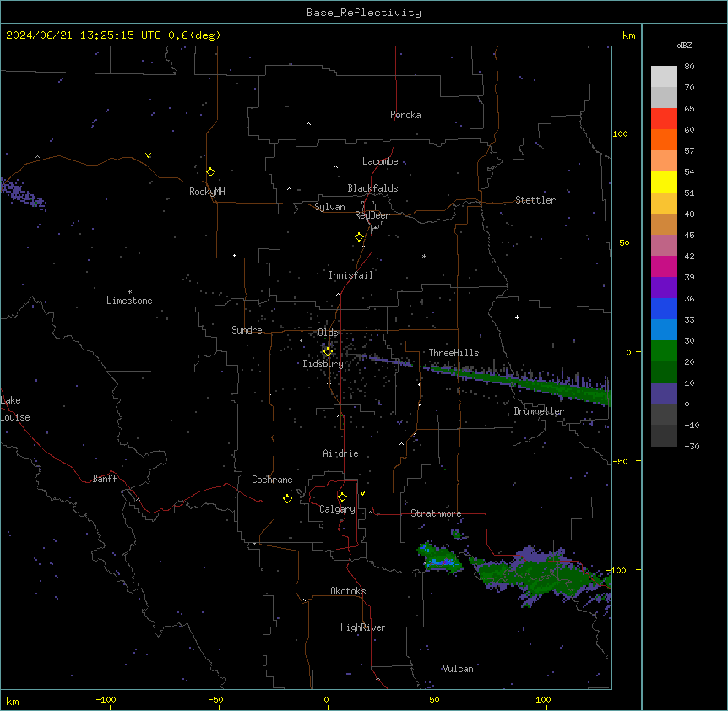Screen dimensions: 728x711
Task: Click the Vulcan label
Action: pyautogui.click(x=458, y=669)
